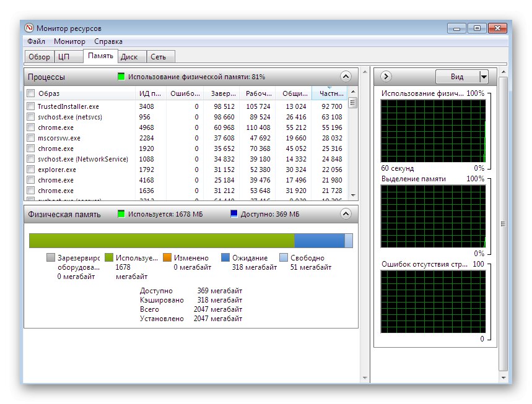Screen dimensions: 532x404
Task: Click the 'Кэшировано' label
Action: pyautogui.click(x=162, y=300)
